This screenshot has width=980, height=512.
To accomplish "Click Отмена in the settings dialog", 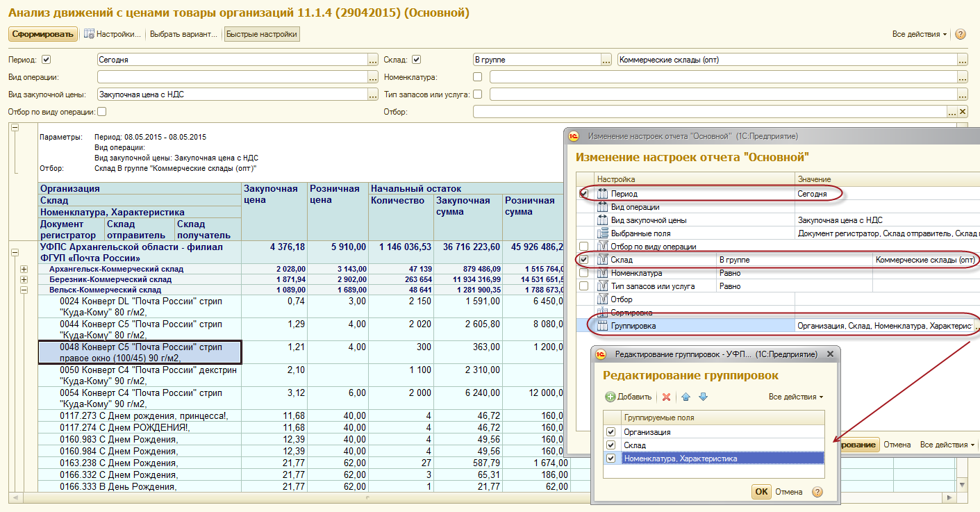I will pos(897,445).
